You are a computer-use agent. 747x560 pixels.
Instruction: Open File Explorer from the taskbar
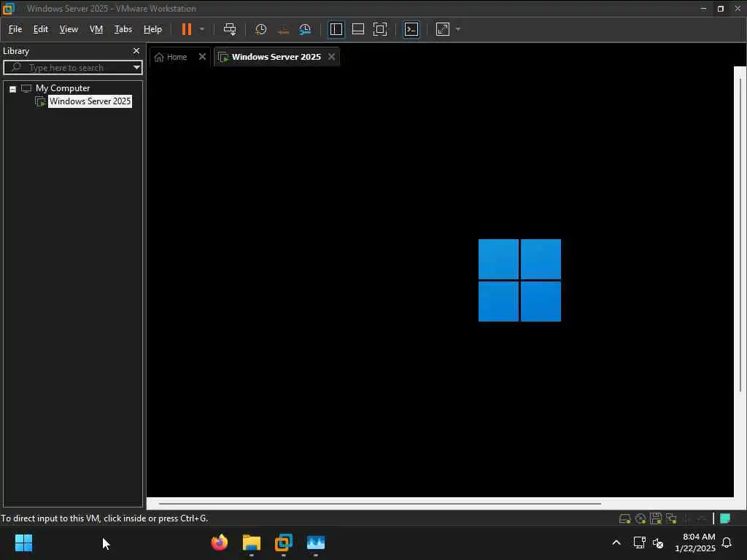click(252, 542)
